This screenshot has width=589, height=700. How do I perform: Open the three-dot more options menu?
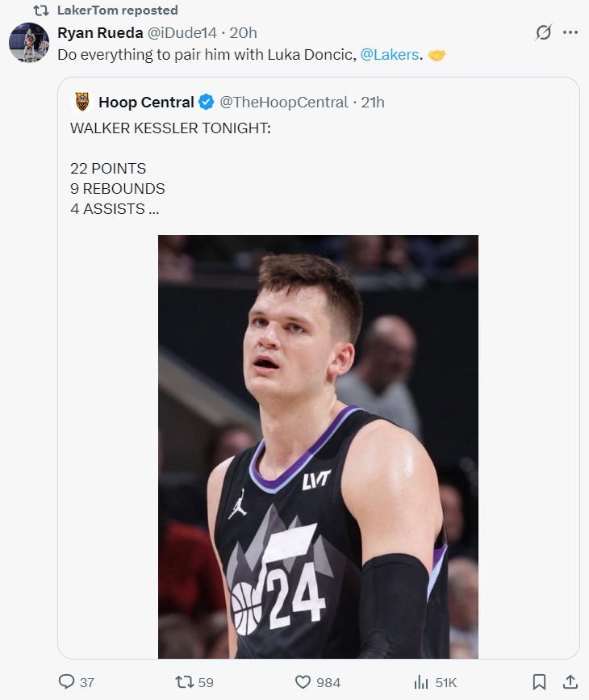(x=570, y=32)
